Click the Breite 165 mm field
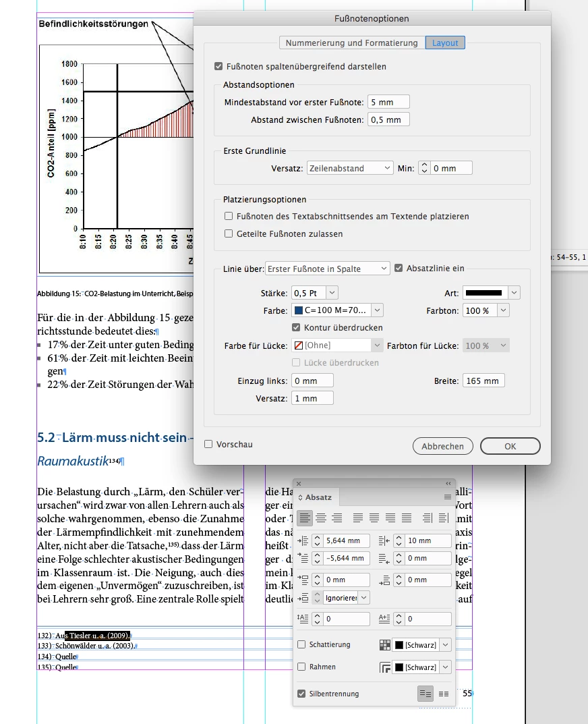 [x=483, y=381]
